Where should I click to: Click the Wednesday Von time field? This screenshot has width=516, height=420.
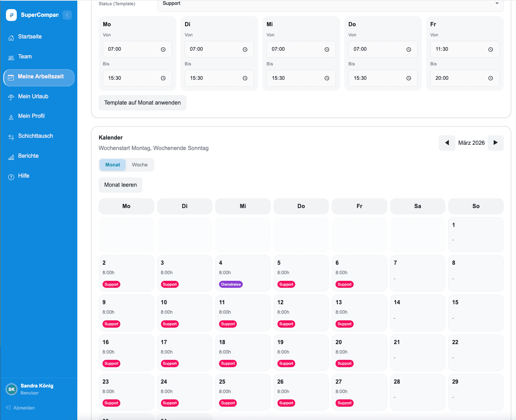296,49
